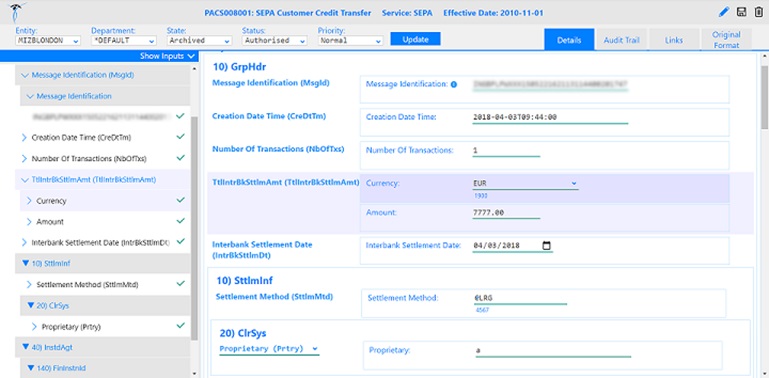Click the Number Of Transactions input field

(506, 151)
